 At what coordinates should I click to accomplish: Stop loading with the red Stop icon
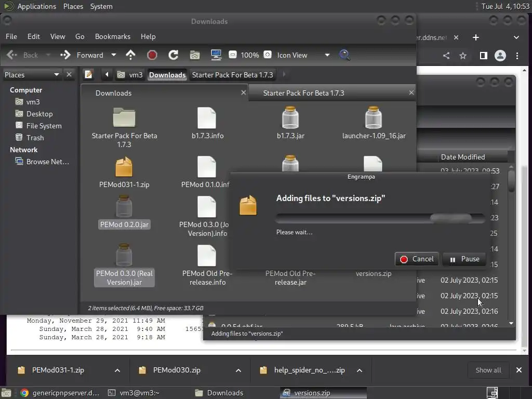pyautogui.click(x=152, y=55)
